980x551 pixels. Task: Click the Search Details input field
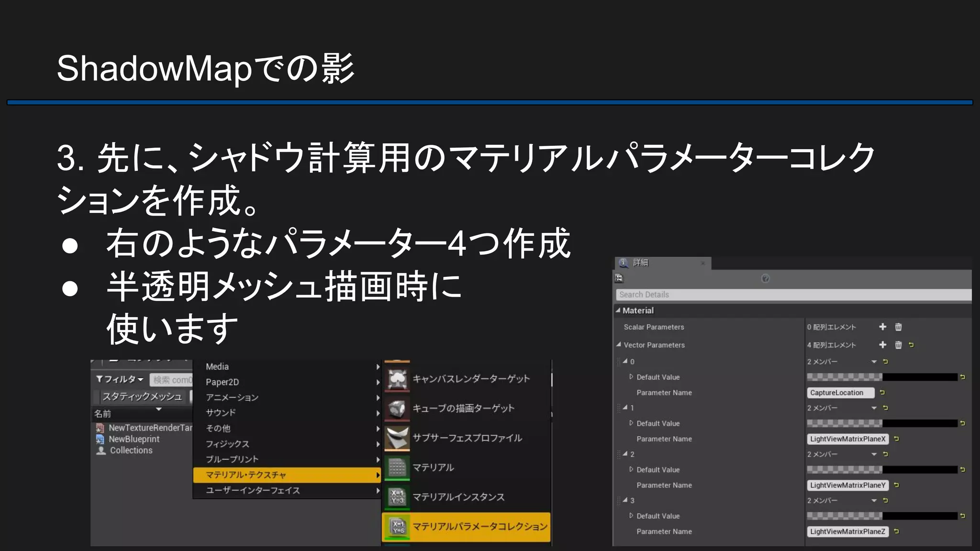793,295
